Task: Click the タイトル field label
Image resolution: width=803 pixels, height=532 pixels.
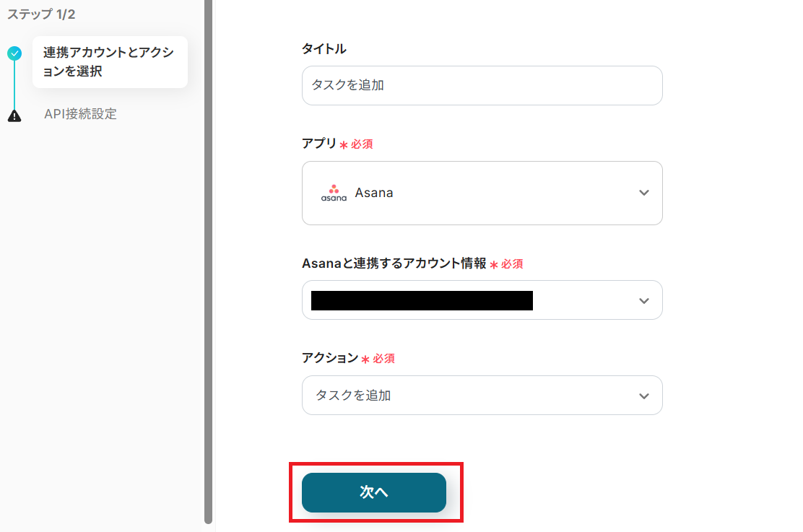Action: (x=324, y=49)
